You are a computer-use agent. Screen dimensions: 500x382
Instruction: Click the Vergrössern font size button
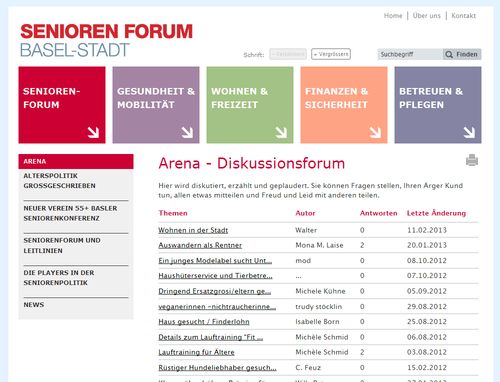331,54
